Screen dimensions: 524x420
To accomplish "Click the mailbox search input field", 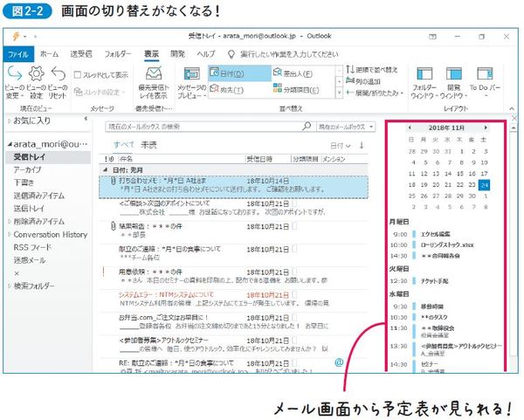I will coord(203,127).
